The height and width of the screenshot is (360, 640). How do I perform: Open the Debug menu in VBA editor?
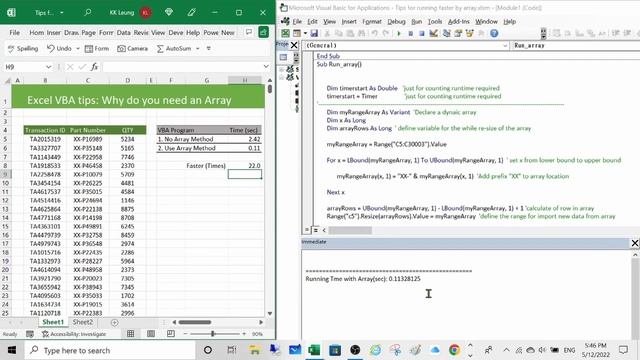396,22
